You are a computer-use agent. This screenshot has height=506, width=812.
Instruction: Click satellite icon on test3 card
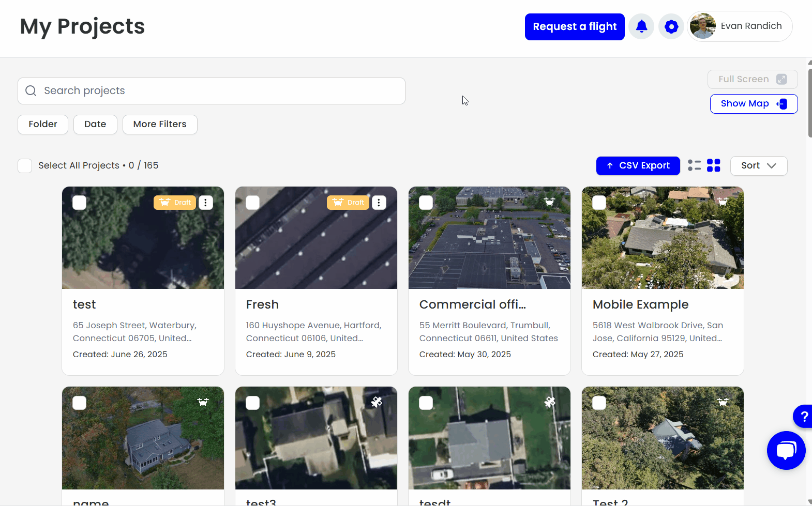[377, 402]
